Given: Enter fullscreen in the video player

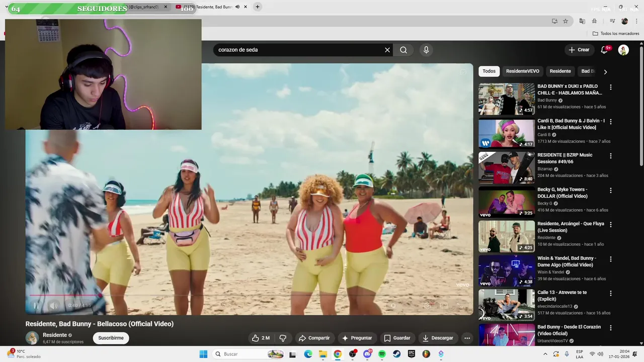Looking at the screenshot, I should point(459,305).
